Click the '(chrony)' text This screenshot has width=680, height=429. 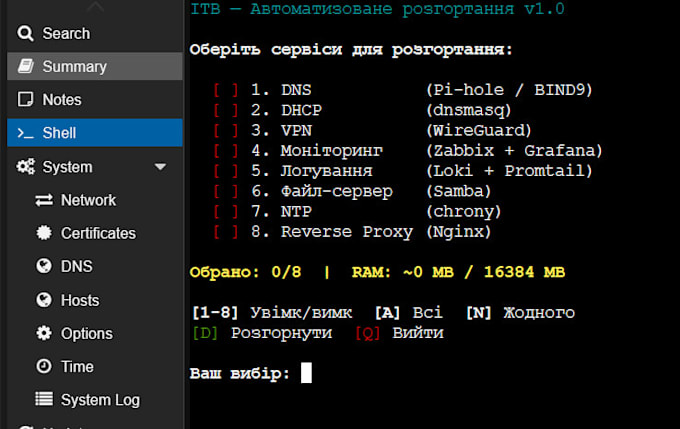pyautogui.click(x=464, y=211)
